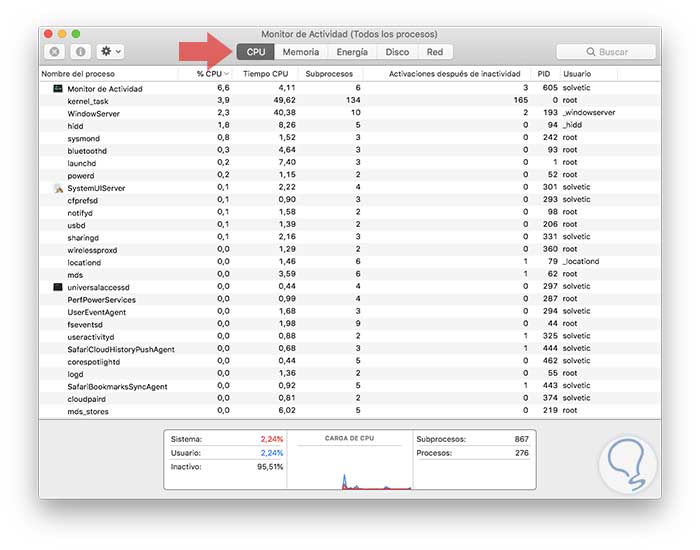The image size is (700, 550).
Task: Switch to the Disco tab
Action: (397, 52)
